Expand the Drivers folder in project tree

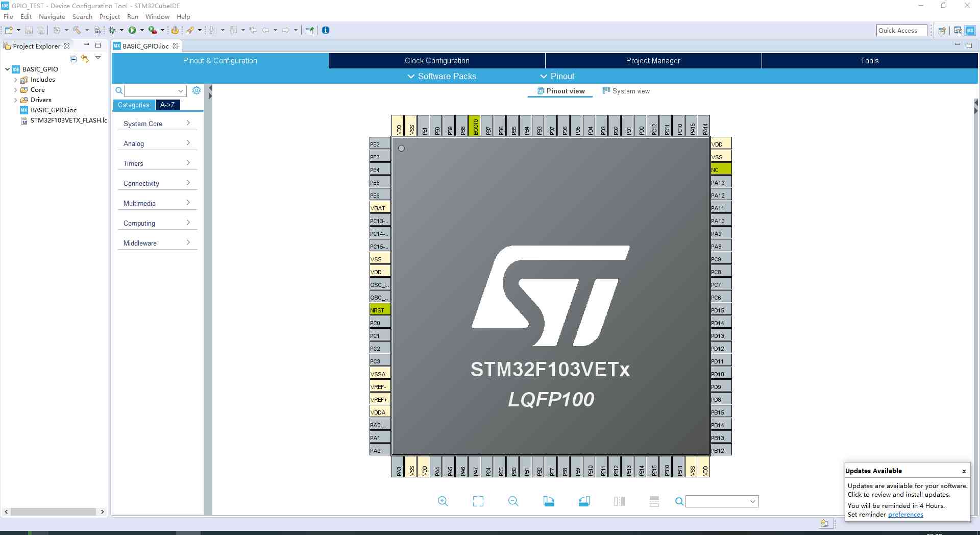tap(15, 100)
